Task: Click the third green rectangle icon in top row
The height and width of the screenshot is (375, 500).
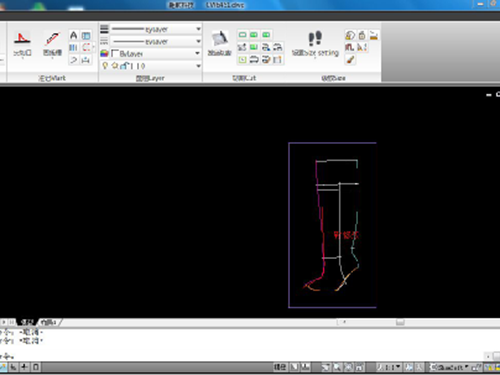Action: 266,35
